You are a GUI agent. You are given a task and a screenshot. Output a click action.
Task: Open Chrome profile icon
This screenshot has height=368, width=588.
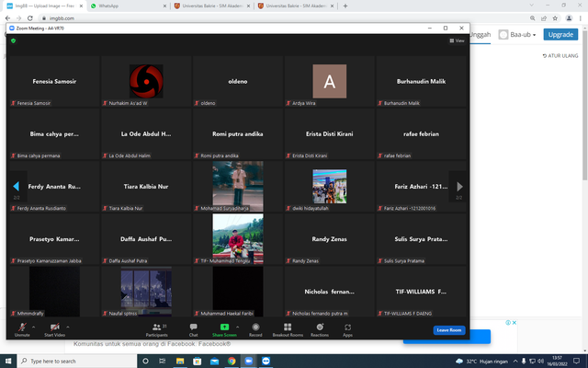[569, 18]
